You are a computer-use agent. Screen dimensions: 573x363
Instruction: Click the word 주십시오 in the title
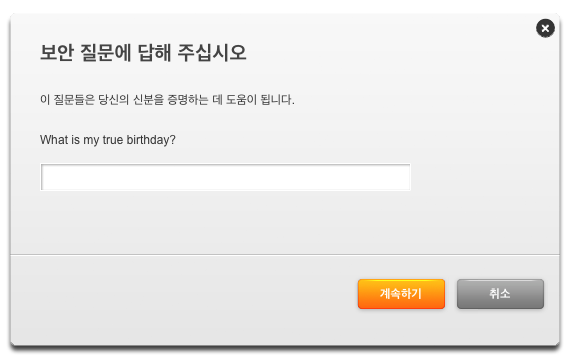(x=212, y=52)
